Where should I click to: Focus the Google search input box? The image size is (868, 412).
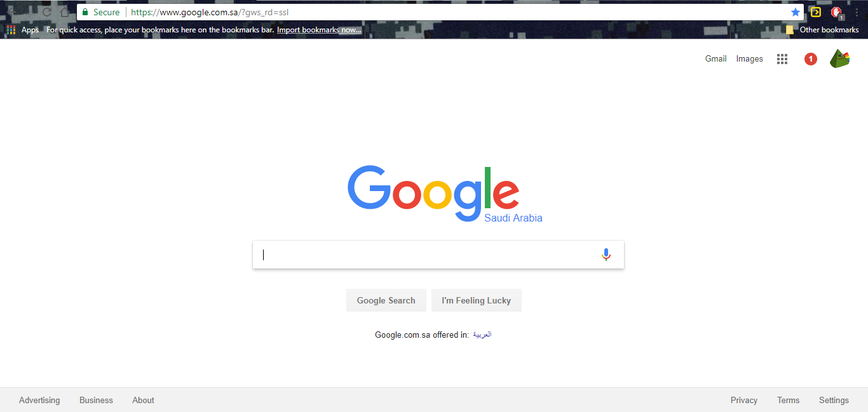tap(426, 255)
